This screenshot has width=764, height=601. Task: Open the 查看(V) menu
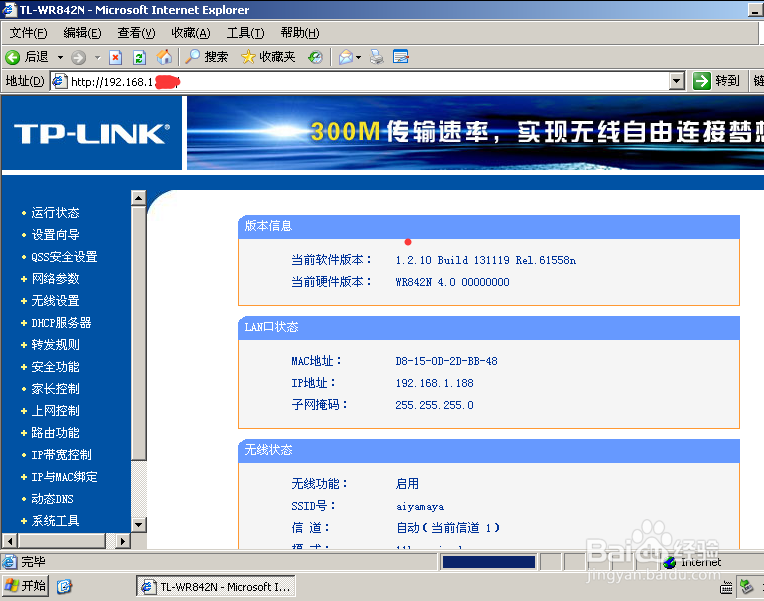(x=136, y=33)
